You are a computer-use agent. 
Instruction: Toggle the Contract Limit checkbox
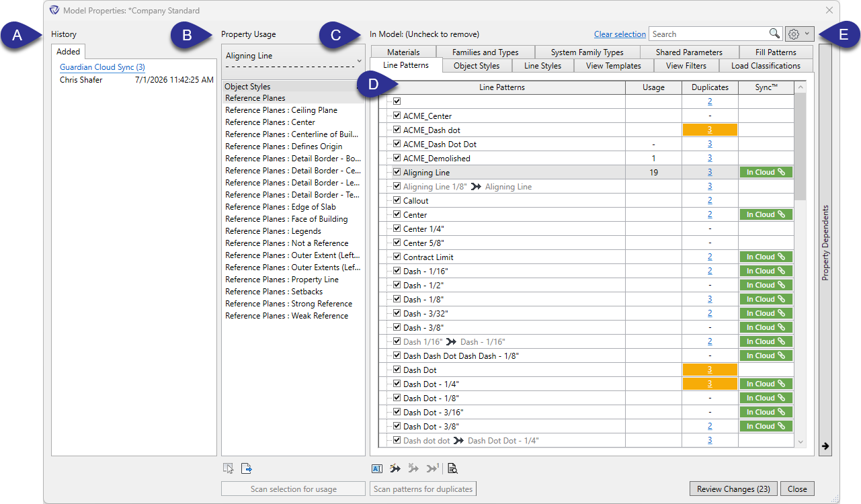(397, 257)
